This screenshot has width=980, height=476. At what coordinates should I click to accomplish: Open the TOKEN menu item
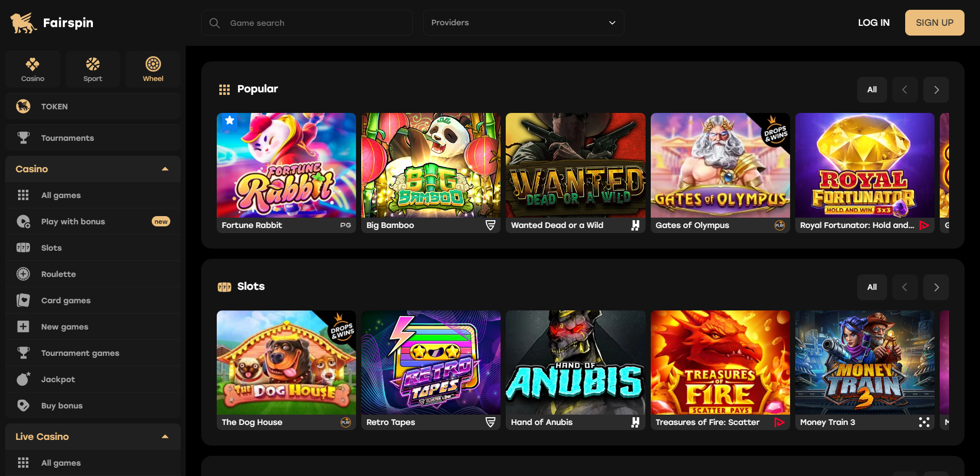tap(93, 106)
